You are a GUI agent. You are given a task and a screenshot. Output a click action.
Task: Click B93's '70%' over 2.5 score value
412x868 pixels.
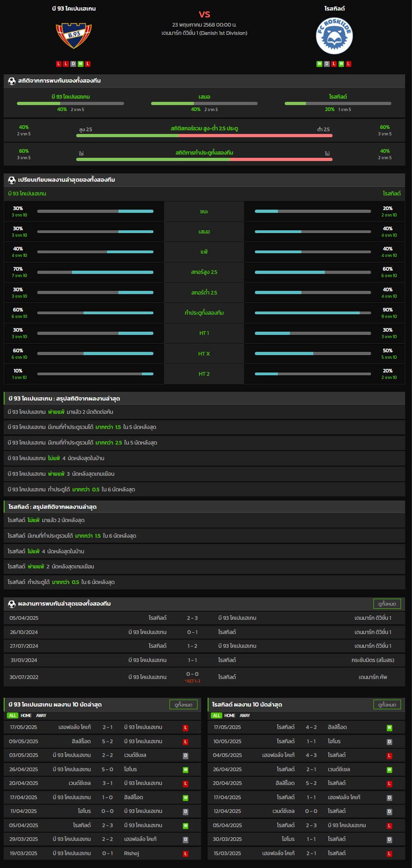18,269
